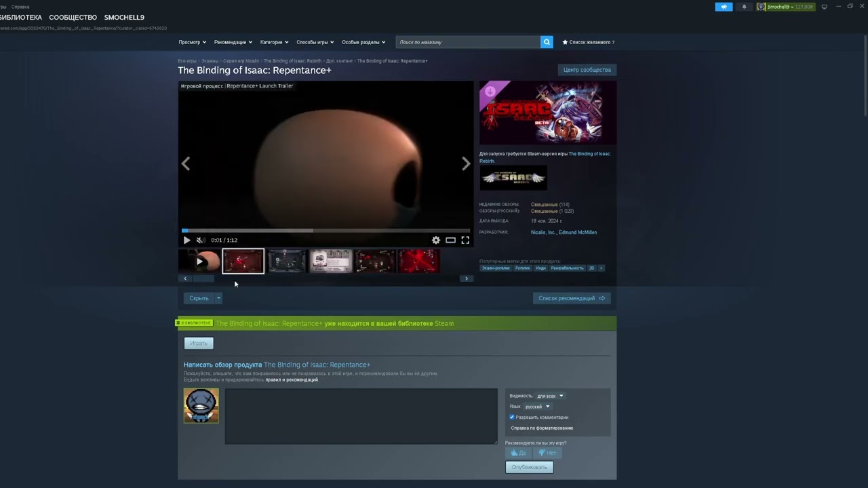868x488 pixels.
Task: Seek along the trailer video progress bar
Action: click(325, 230)
